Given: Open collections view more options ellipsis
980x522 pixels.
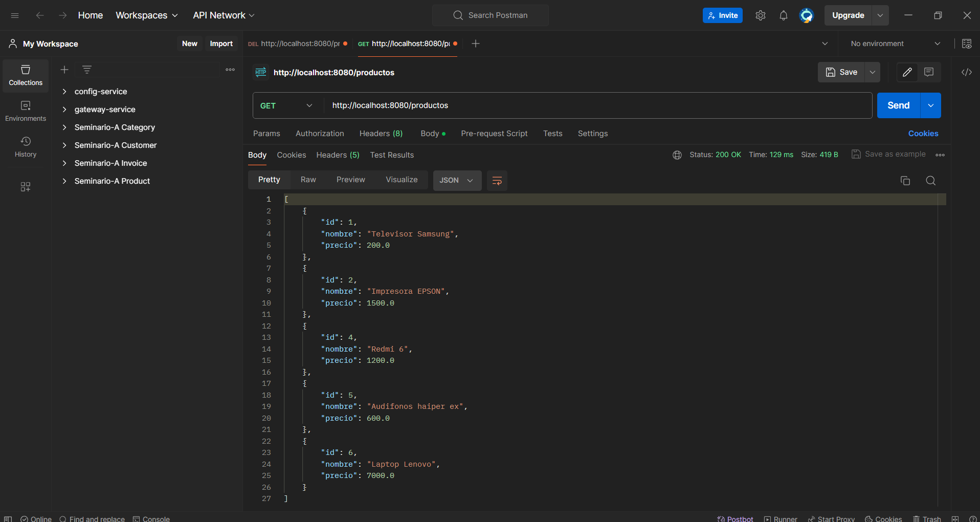Looking at the screenshot, I should coord(230,70).
